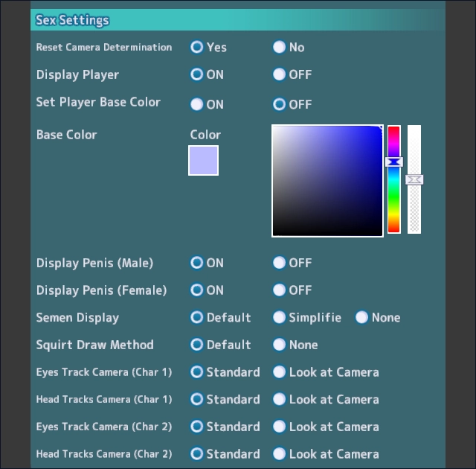Click the Color label above the swatch

pyautogui.click(x=205, y=135)
